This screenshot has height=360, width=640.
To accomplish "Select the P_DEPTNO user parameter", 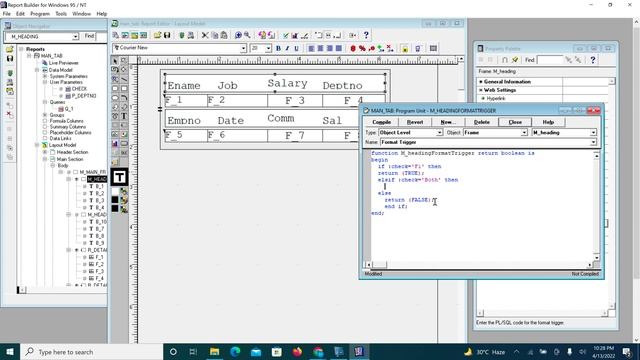I will 84,96.
